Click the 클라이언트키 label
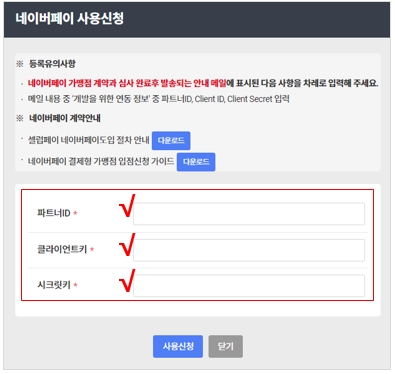Viewport: 395px width, 374px height. click(62, 249)
